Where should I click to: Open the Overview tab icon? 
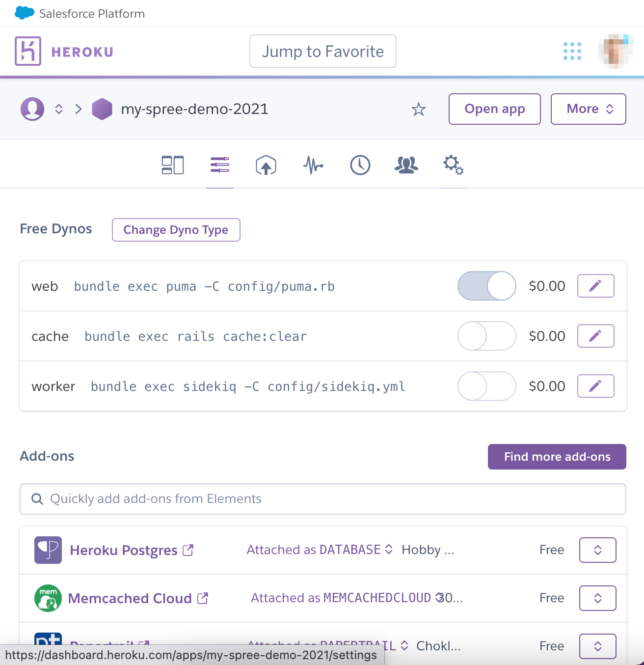[173, 165]
